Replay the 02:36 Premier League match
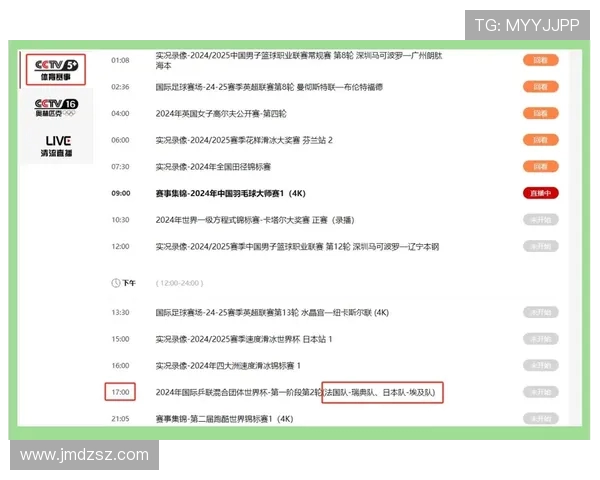 pos(541,87)
